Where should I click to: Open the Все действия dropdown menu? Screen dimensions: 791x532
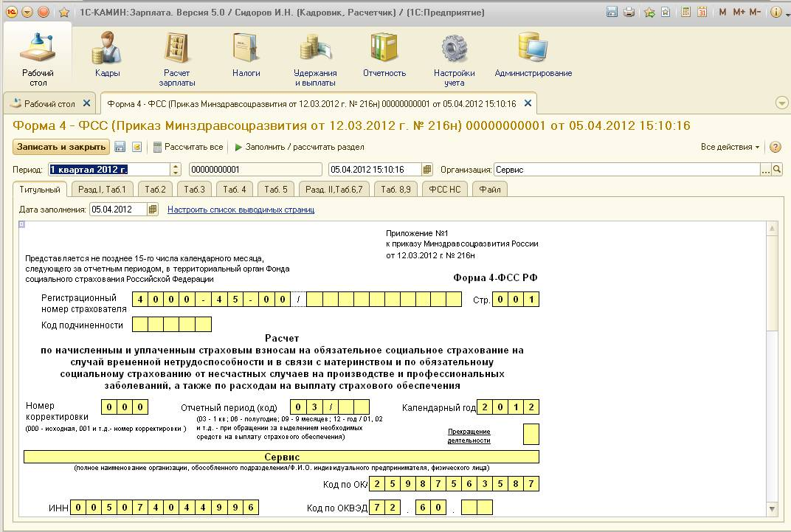click(x=730, y=147)
